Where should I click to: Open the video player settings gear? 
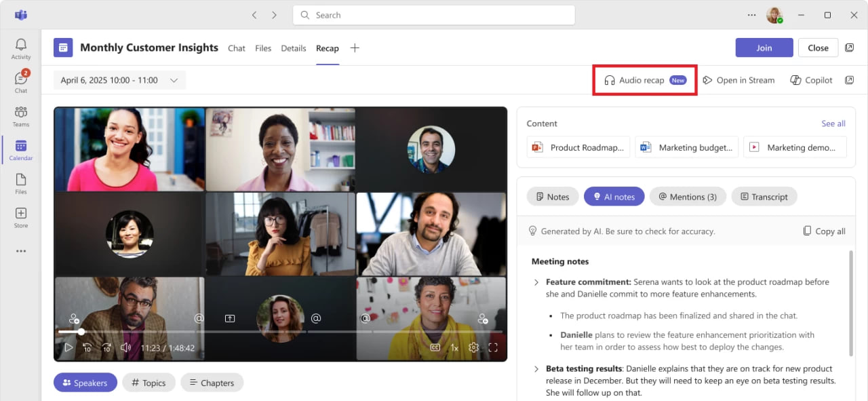point(473,347)
